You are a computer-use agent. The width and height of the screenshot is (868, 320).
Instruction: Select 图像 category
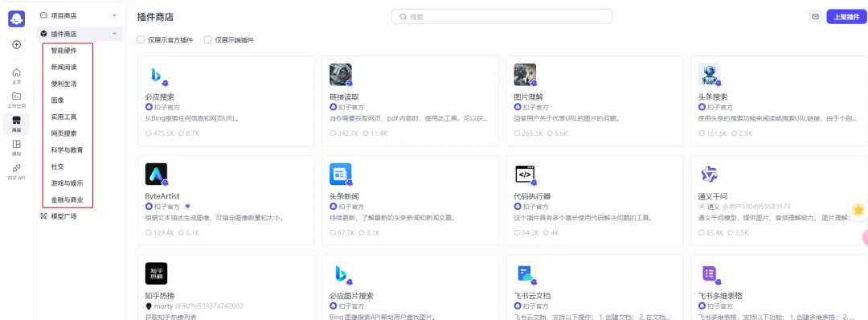click(57, 101)
